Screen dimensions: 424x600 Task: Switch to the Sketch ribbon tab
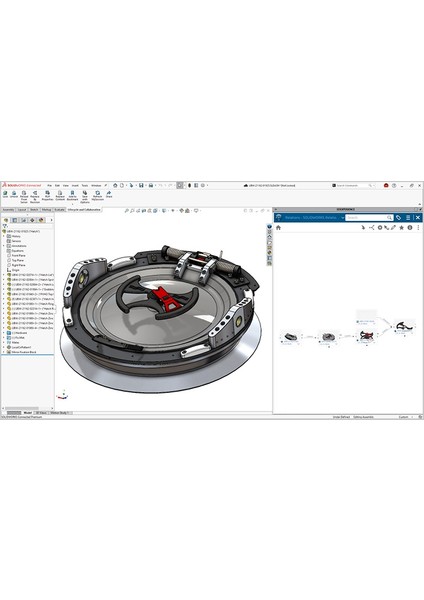[x=34, y=210]
